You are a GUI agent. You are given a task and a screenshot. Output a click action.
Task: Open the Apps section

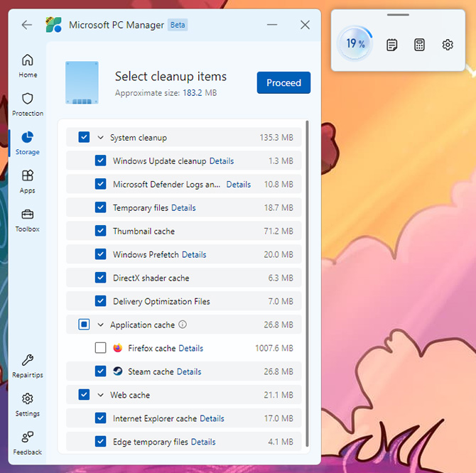tap(28, 181)
